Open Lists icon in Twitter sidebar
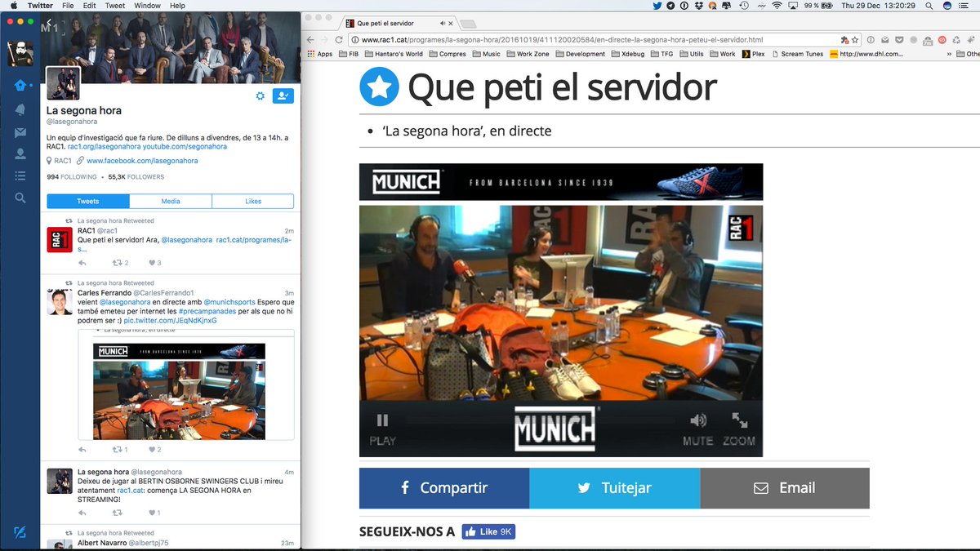Viewport: 980px width, 551px height. (x=20, y=176)
